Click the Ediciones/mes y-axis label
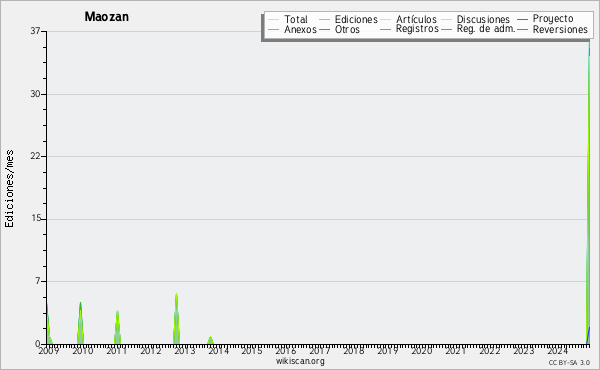 coord(9,189)
